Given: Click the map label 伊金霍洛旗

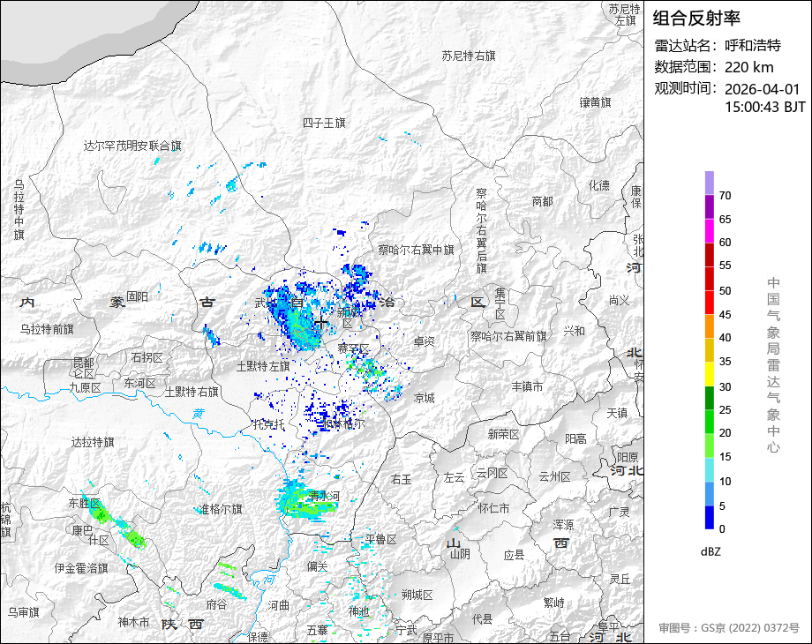Looking at the screenshot, I should (x=81, y=568).
